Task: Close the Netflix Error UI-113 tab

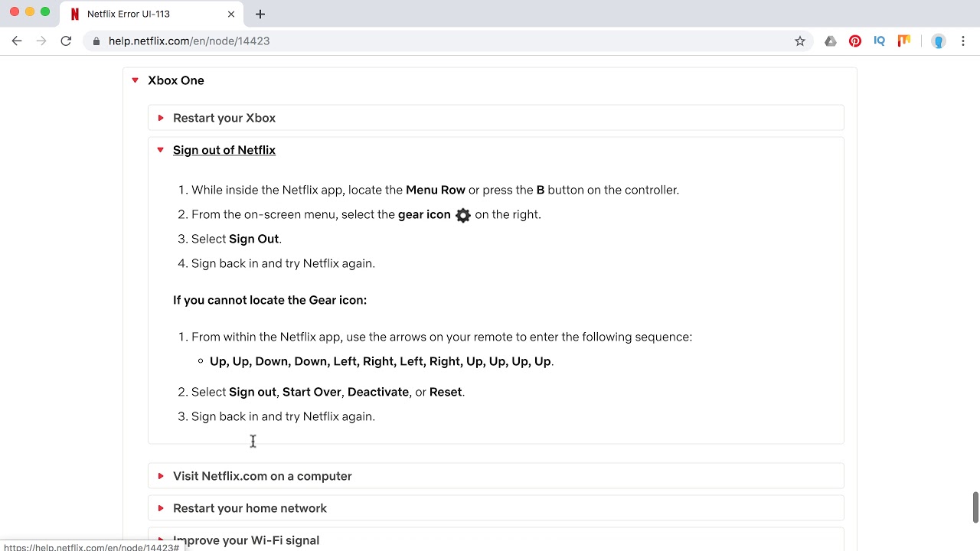Action: pyautogui.click(x=231, y=14)
